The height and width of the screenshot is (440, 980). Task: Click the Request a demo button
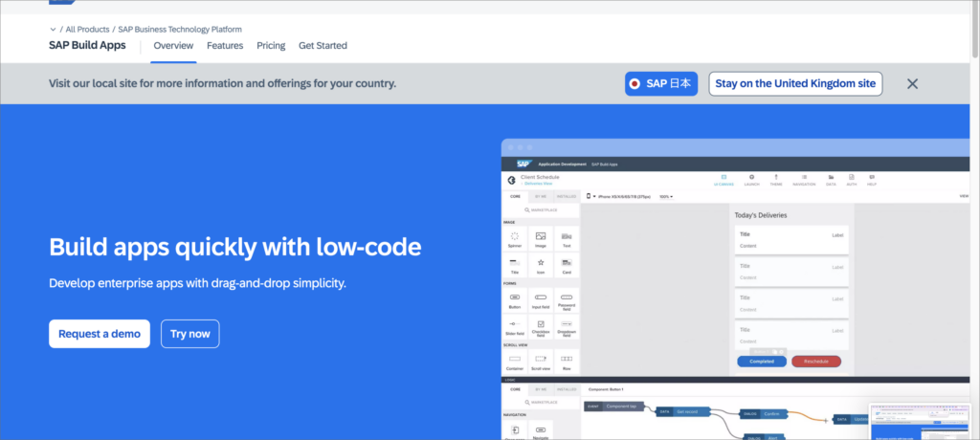tap(100, 334)
